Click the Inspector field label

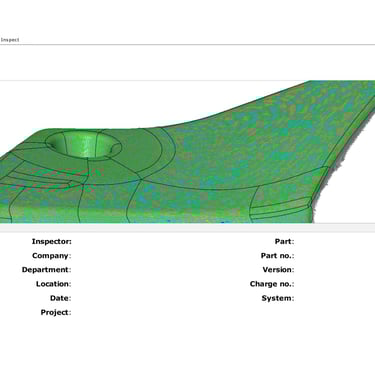[51, 241]
